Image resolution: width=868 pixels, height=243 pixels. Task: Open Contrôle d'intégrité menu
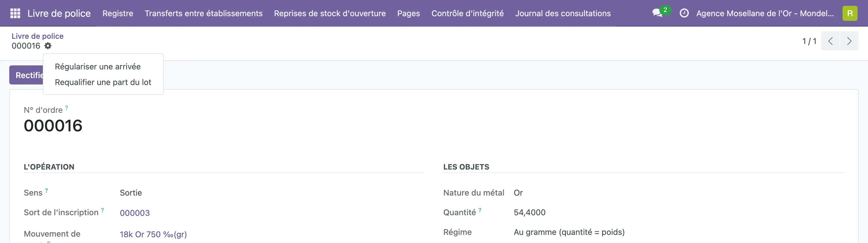[467, 14]
